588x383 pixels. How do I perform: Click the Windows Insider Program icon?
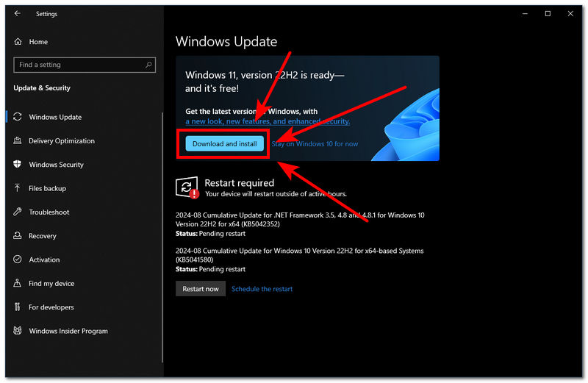(17, 331)
